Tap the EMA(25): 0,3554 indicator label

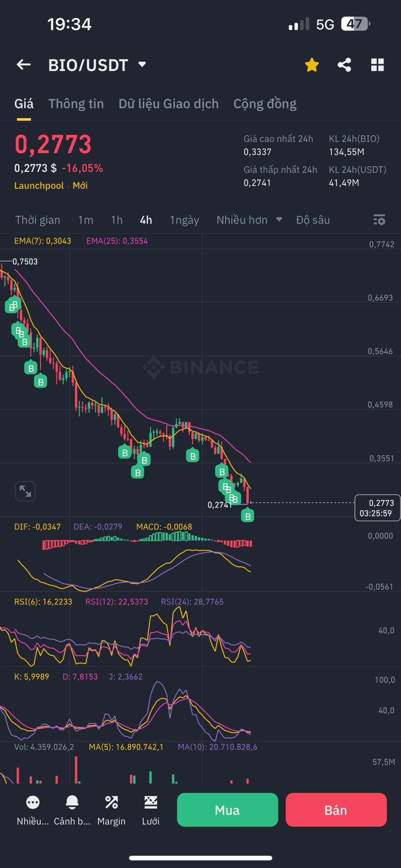117,241
